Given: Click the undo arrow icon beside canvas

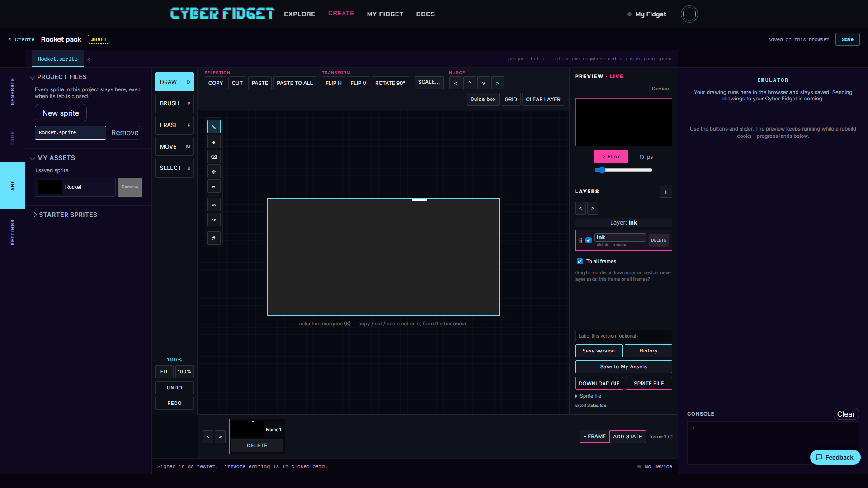Looking at the screenshot, I should (x=214, y=205).
